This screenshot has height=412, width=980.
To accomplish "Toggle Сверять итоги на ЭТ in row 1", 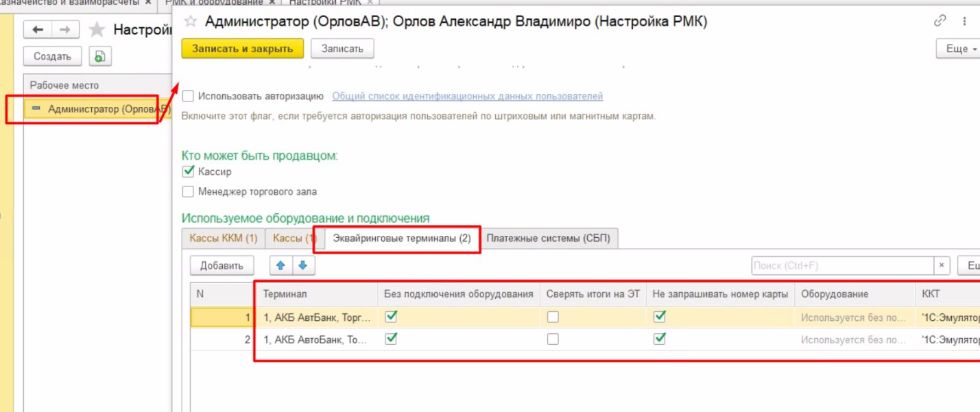I will (x=553, y=317).
